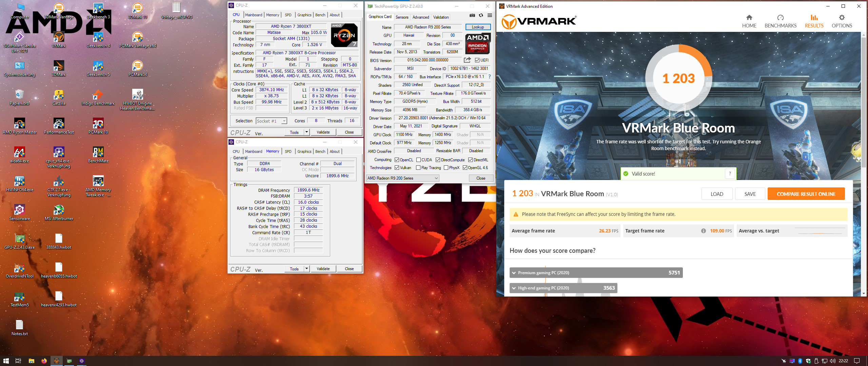This screenshot has width=868, height=366.
Task: Click Close button in GPU-Z
Action: [x=481, y=178]
